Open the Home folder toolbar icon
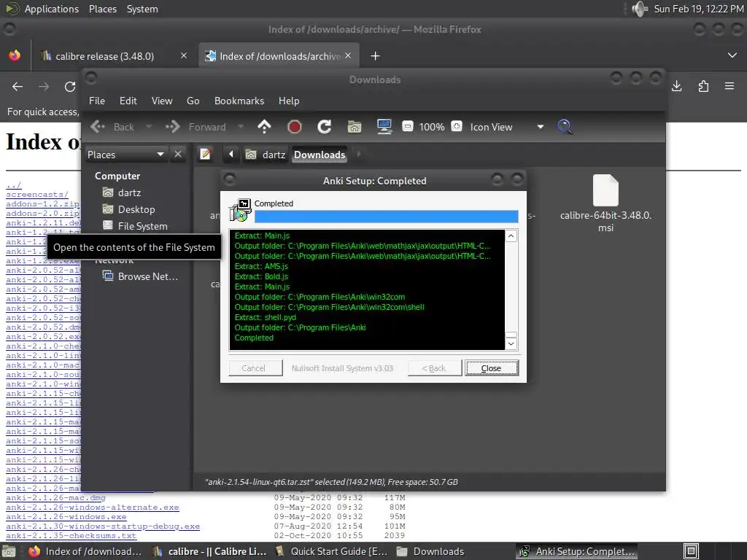Image resolution: width=747 pixels, height=560 pixels. pos(355,127)
